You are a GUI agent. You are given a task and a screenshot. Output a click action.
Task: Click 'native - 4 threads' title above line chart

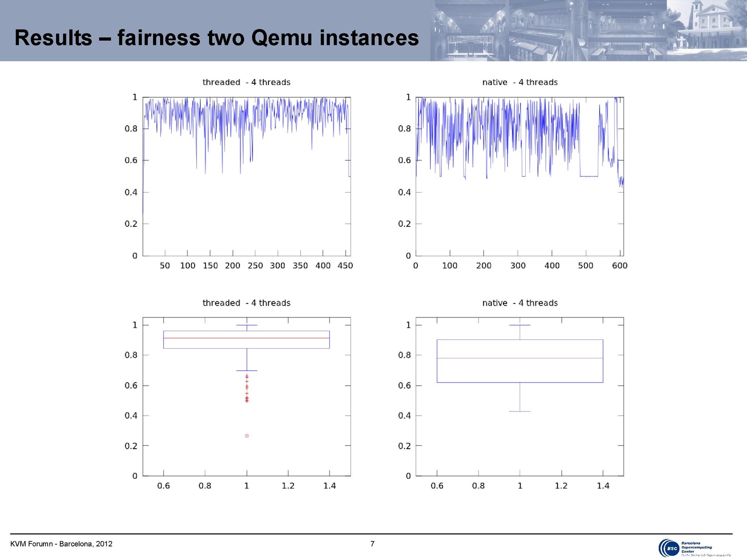(520, 82)
